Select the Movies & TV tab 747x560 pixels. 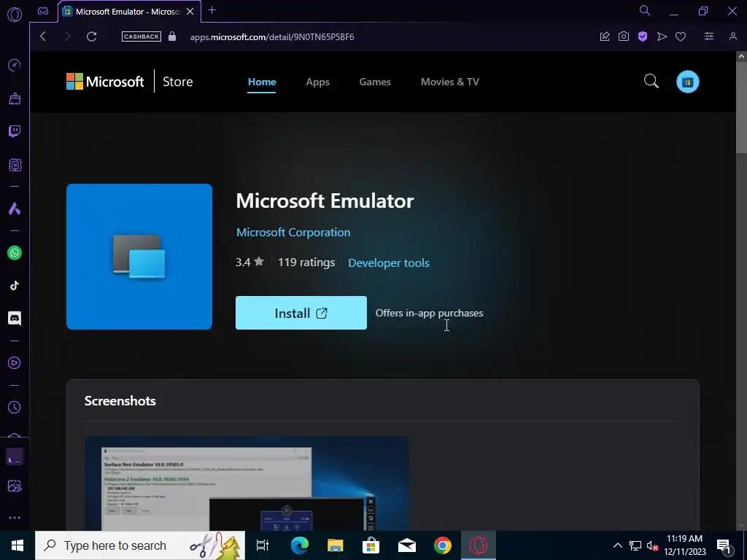449,82
